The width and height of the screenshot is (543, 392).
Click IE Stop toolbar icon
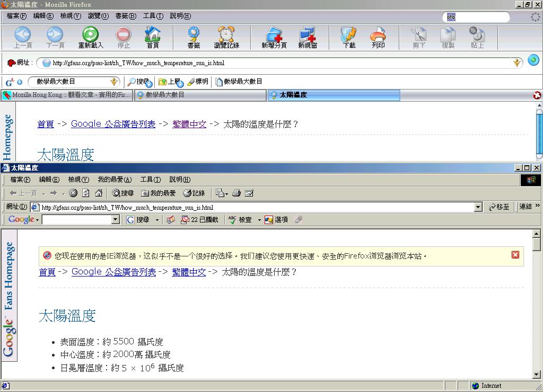coord(73,193)
